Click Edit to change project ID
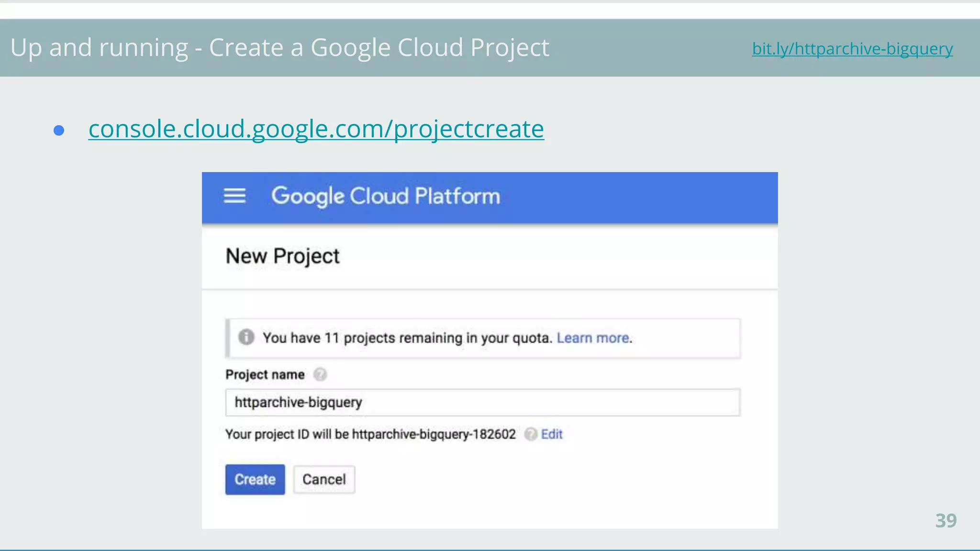Viewport: 980px width, 551px height. (552, 434)
